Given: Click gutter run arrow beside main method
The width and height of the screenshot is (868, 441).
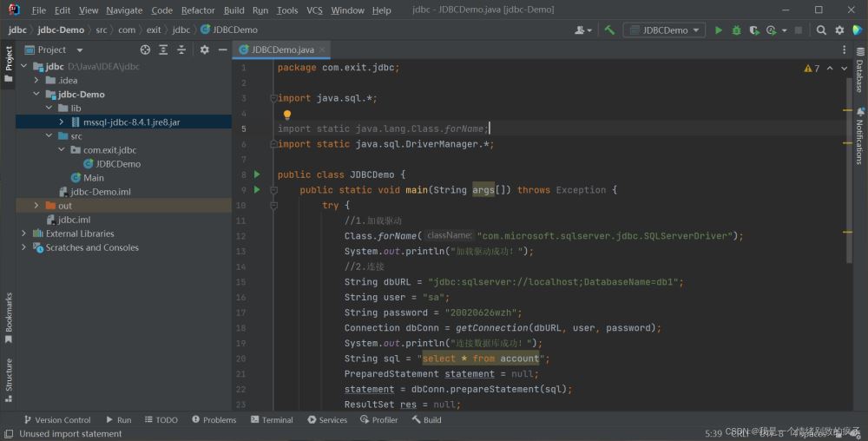Looking at the screenshot, I should tap(256, 190).
